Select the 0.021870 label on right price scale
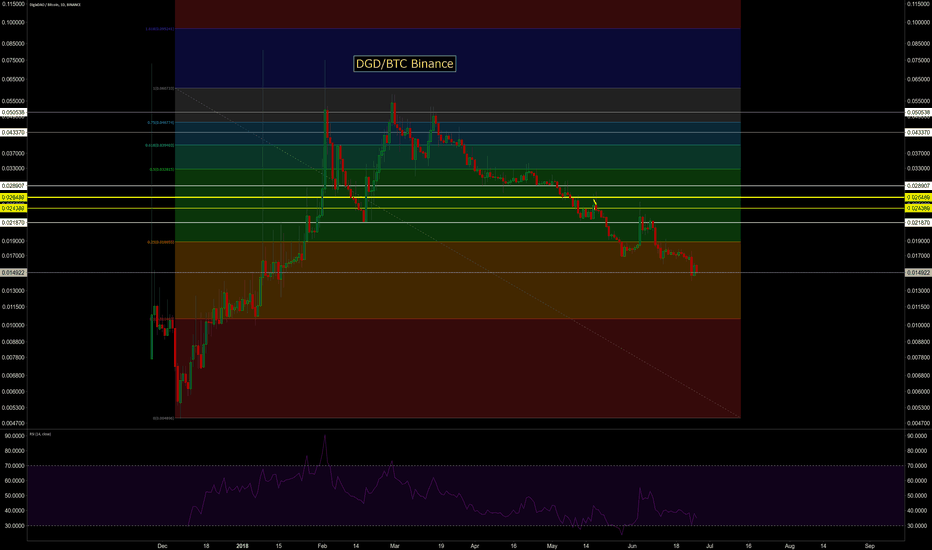This screenshot has height=550, width=932. pyautogui.click(x=918, y=222)
